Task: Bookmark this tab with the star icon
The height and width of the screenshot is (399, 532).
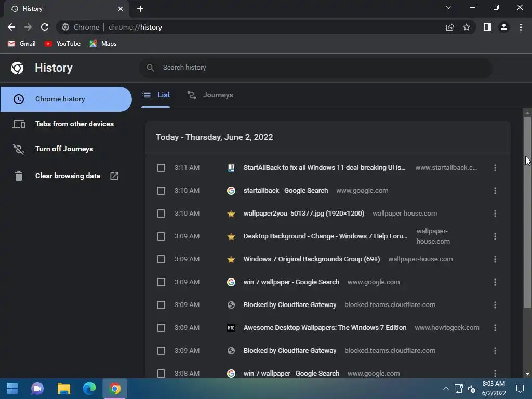Action: click(x=467, y=27)
